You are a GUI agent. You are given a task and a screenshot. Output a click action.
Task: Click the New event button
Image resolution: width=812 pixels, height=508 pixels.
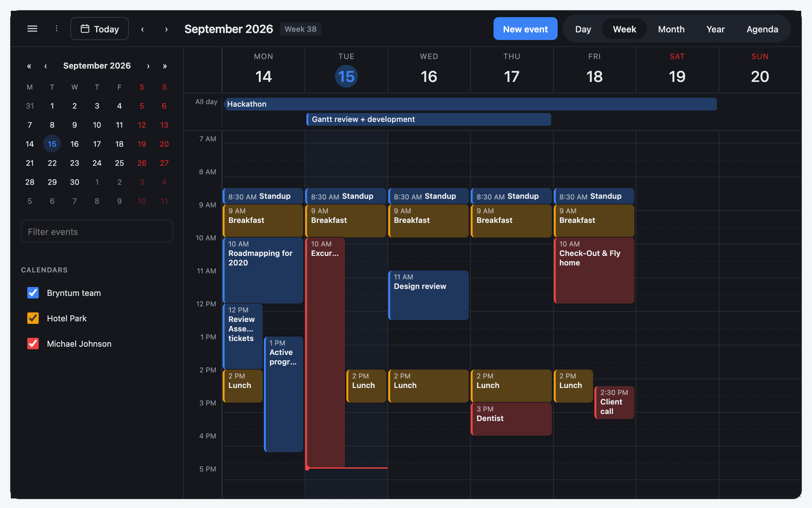tap(525, 29)
